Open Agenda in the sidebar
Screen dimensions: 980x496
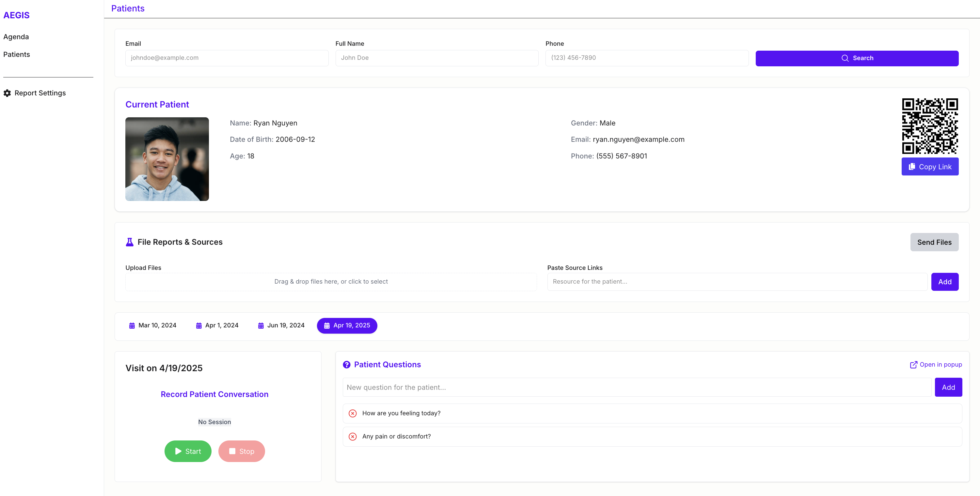point(16,37)
